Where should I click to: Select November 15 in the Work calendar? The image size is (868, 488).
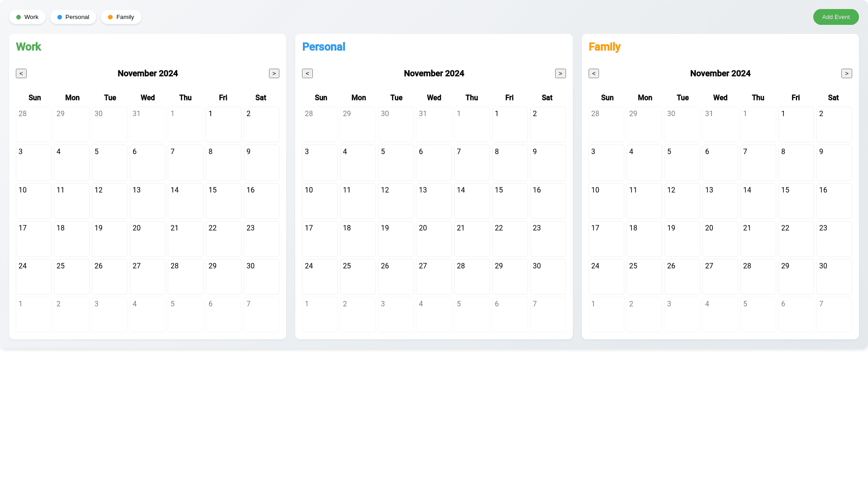[223, 201]
